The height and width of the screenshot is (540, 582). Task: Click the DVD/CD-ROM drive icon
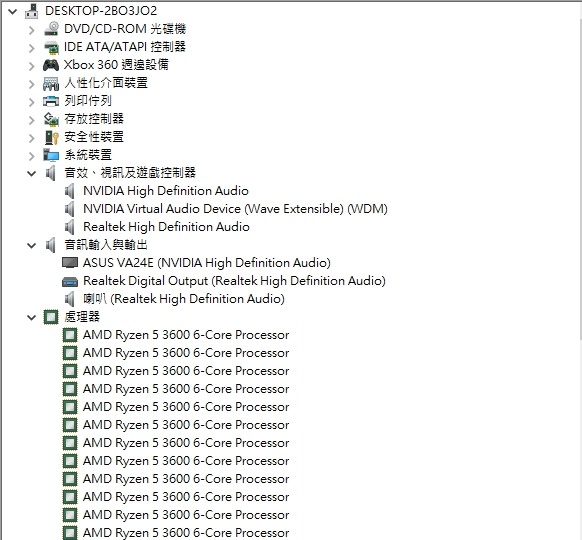point(51,29)
